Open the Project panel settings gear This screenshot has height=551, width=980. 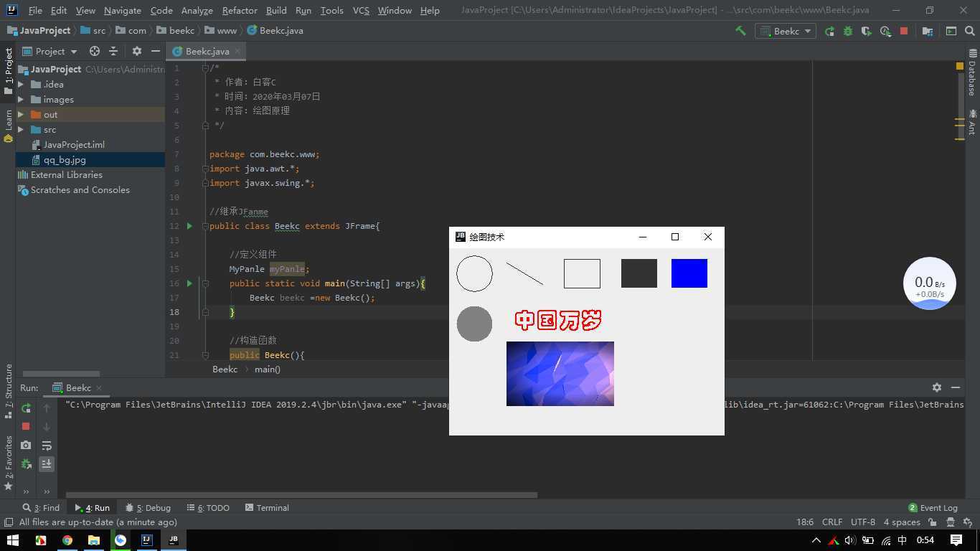coord(137,51)
